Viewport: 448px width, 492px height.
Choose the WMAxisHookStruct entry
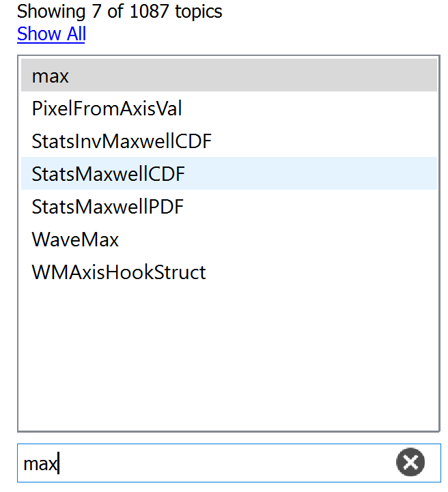point(229,272)
